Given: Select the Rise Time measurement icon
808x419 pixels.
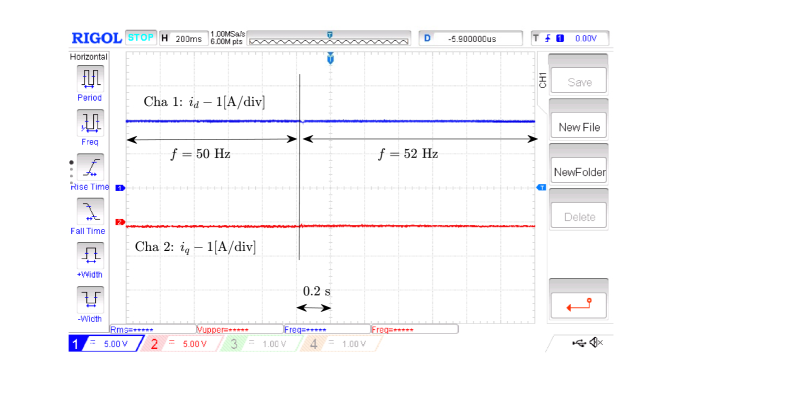Looking at the screenshot, I should click(x=90, y=167).
